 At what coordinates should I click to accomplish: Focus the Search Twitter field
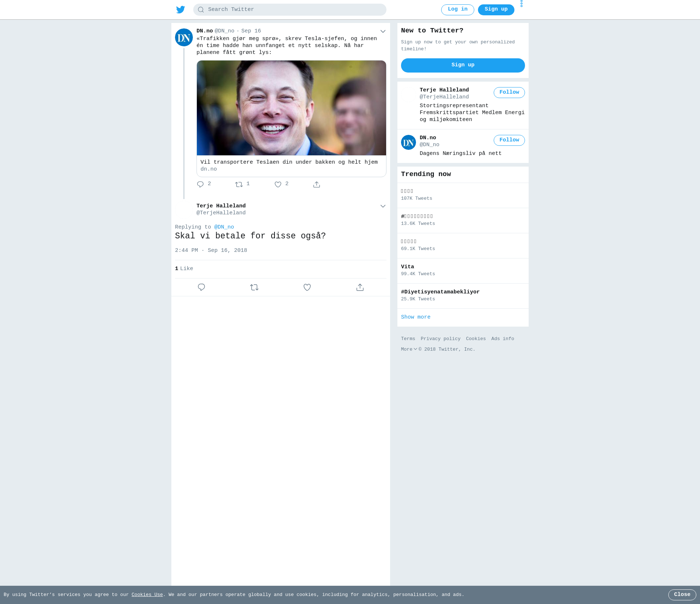point(290,9)
